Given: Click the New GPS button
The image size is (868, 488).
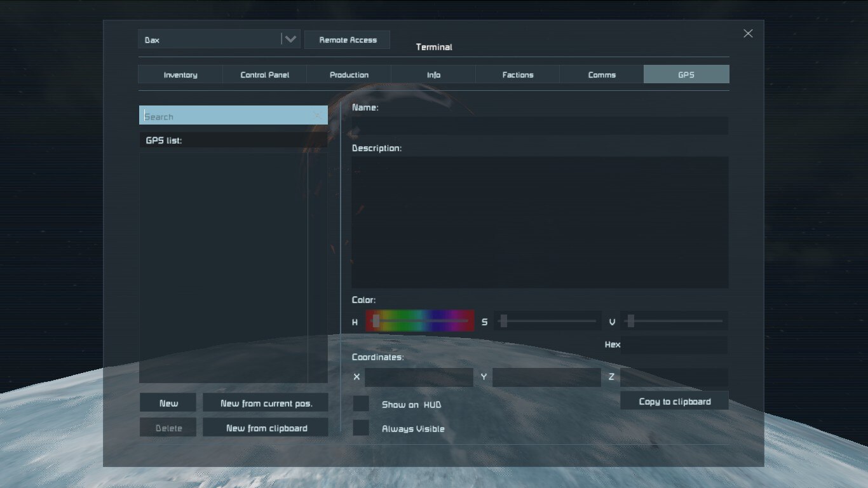Looking at the screenshot, I should tap(168, 403).
